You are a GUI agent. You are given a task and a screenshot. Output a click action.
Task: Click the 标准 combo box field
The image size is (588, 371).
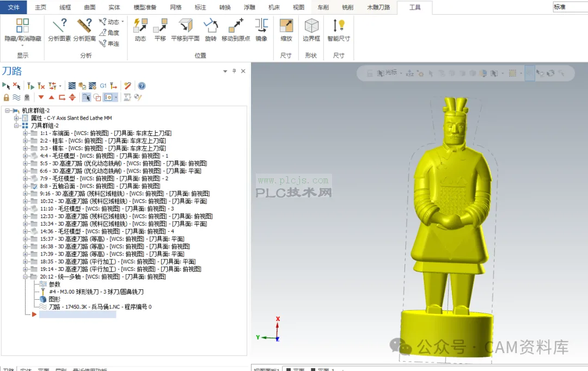point(571,7)
